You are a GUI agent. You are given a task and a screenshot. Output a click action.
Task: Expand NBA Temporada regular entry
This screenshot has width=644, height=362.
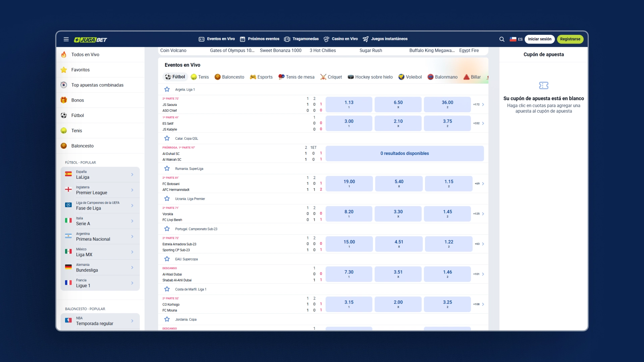[100, 321]
